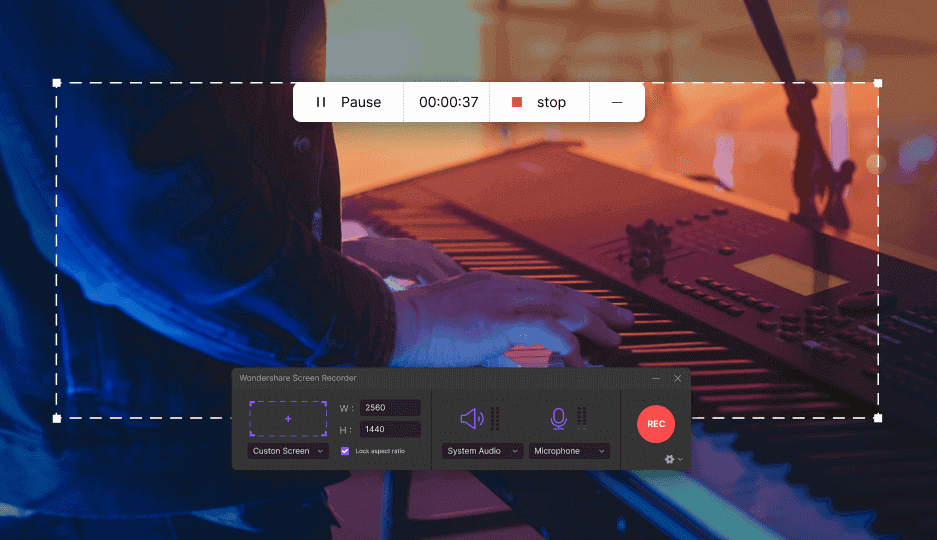Click the red stop recording button
Viewport: 937px width, 540px height.
[539, 102]
